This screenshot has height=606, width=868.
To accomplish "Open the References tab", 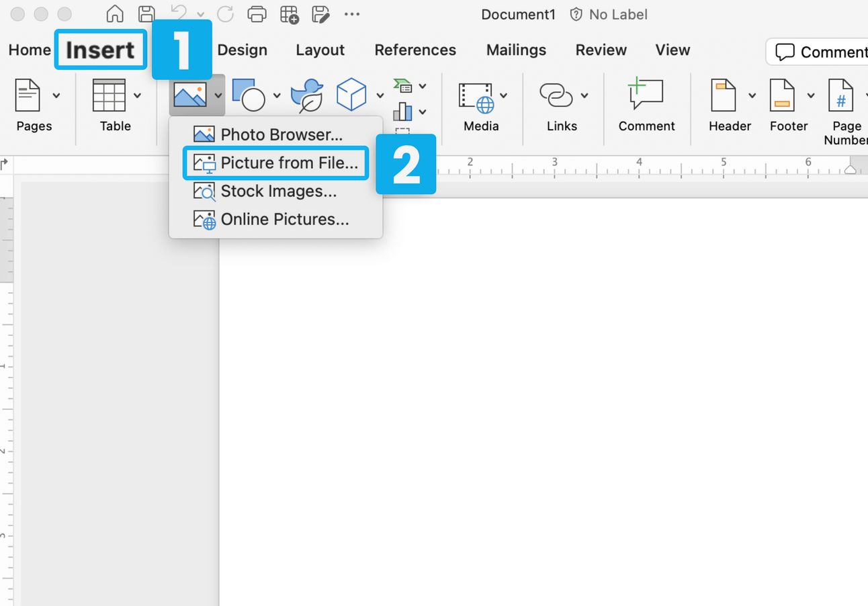I will (415, 50).
